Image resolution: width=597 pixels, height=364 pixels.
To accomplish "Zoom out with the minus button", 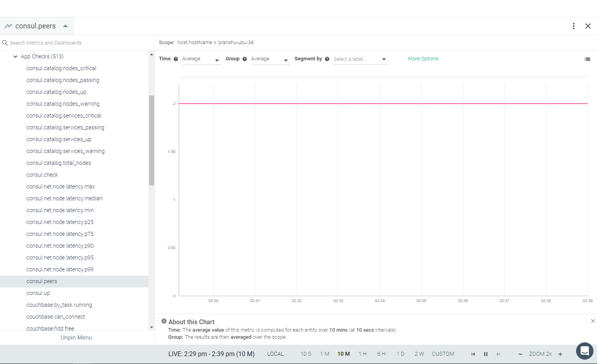I will tap(521, 354).
